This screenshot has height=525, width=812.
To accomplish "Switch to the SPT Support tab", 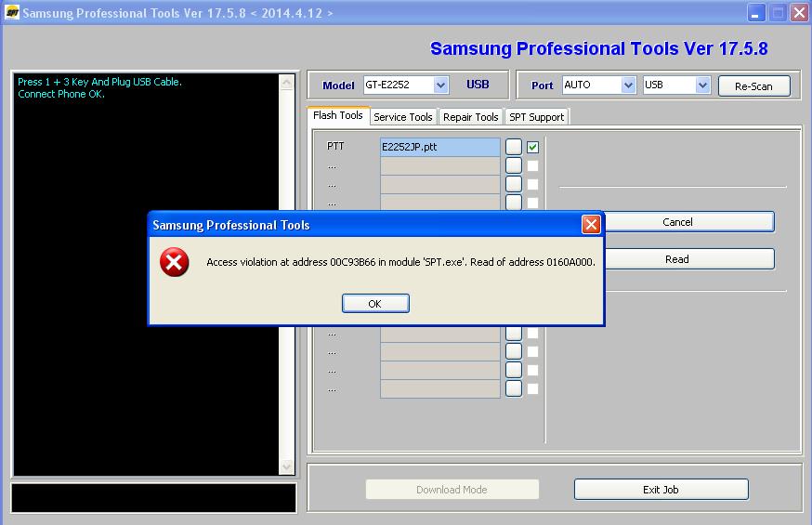I will click(x=536, y=117).
